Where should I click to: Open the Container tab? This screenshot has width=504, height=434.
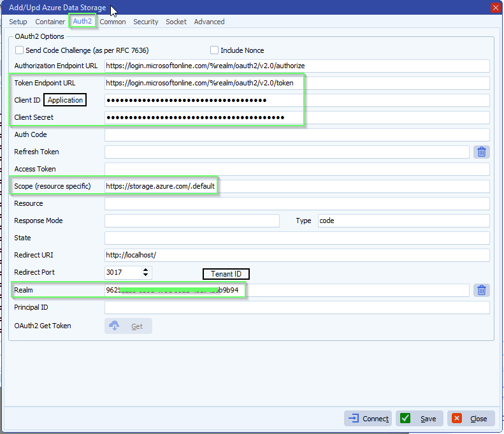pos(50,22)
